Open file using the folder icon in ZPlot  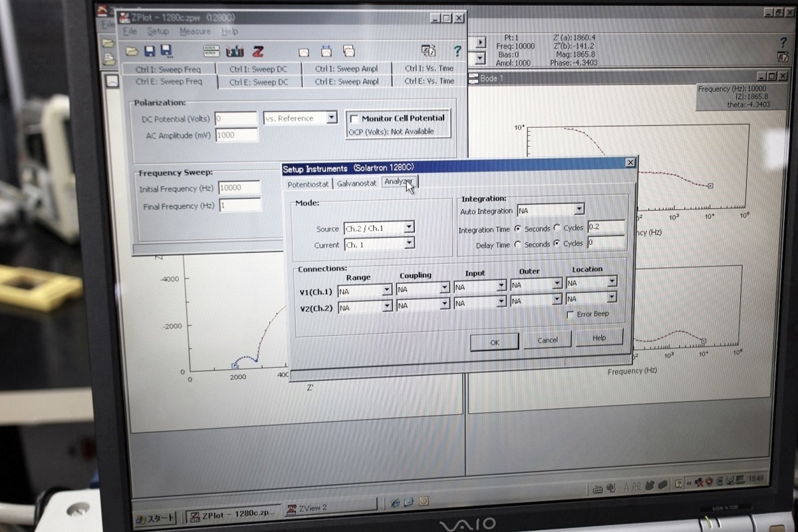tap(132, 51)
